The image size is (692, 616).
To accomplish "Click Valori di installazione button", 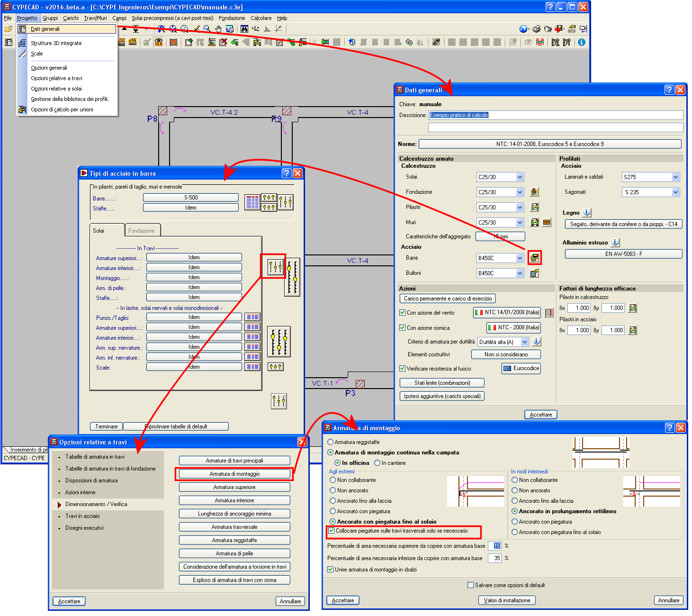I will point(507,600).
